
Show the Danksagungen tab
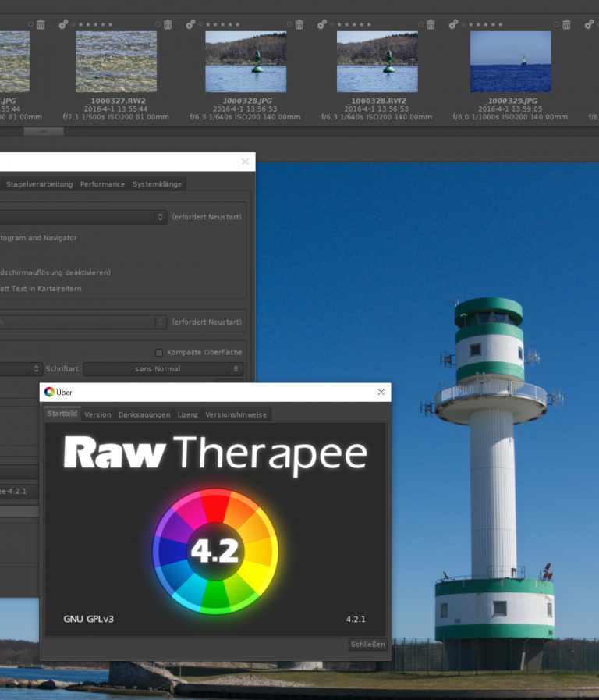point(144,414)
